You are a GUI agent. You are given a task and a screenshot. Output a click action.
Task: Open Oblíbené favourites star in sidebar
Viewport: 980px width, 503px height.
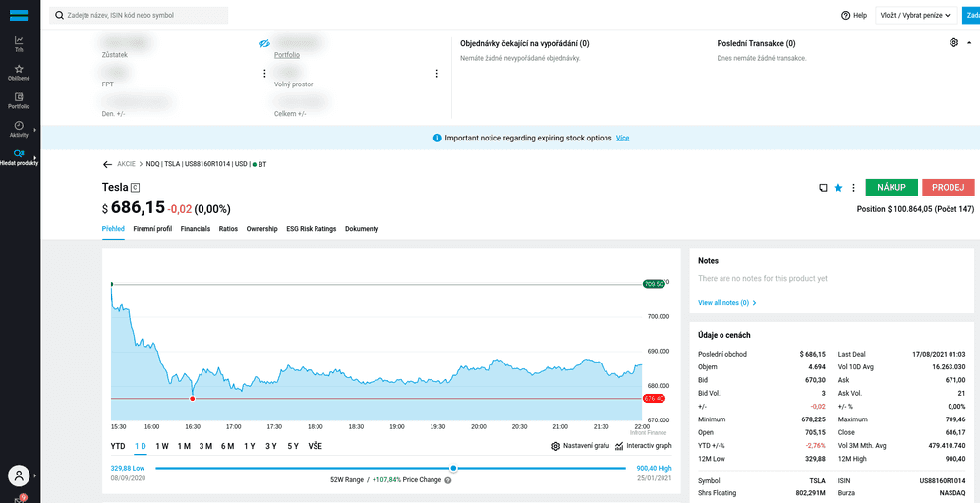coord(19,72)
